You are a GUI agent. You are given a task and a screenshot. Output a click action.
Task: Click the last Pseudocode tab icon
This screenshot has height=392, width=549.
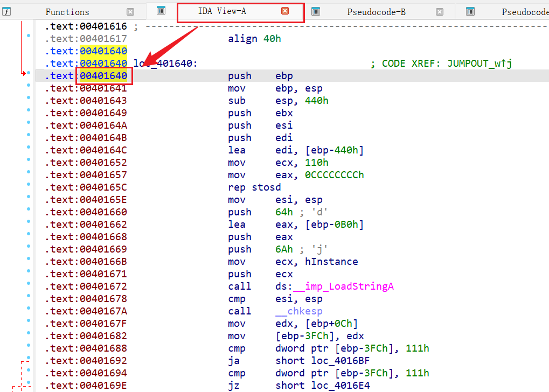pos(470,12)
